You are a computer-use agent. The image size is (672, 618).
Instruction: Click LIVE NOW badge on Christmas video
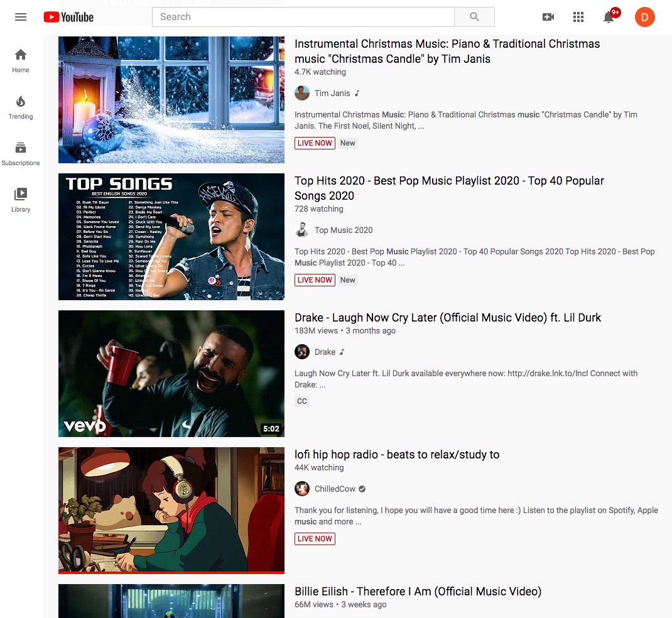[315, 143]
